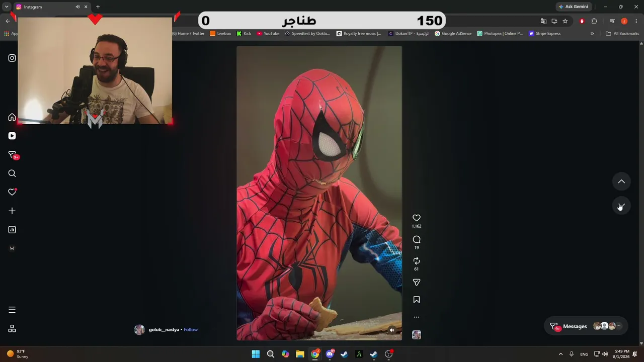Mute the Instagram tab audio
The height and width of the screenshot is (362, 644).
(x=77, y=7)
